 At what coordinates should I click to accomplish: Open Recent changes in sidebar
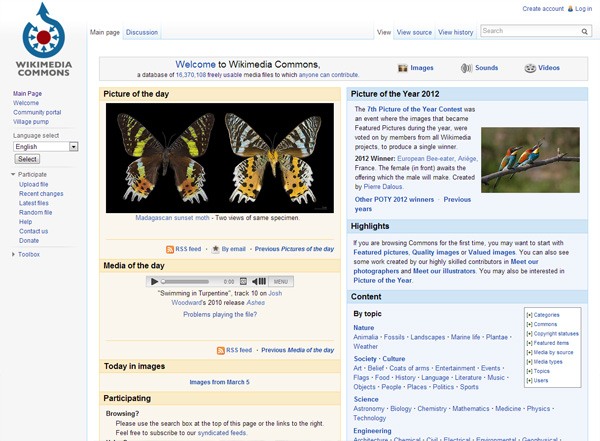pos(41,194)
